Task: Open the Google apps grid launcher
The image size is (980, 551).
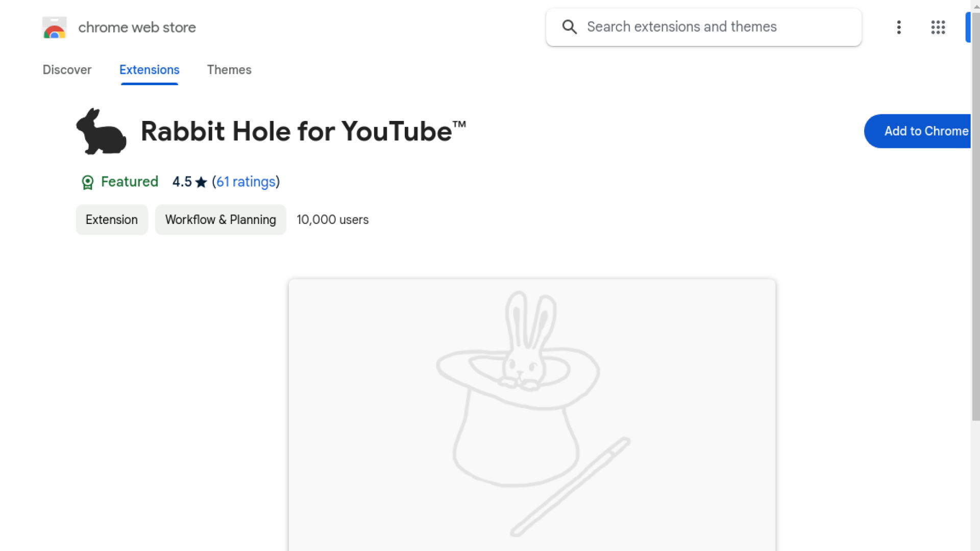Action: (x=938, y=27)
